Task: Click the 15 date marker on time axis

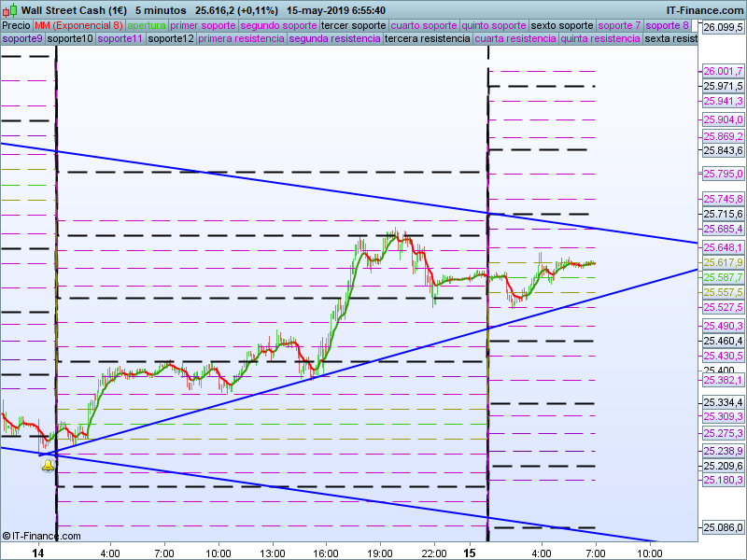Action: [470, 553]
